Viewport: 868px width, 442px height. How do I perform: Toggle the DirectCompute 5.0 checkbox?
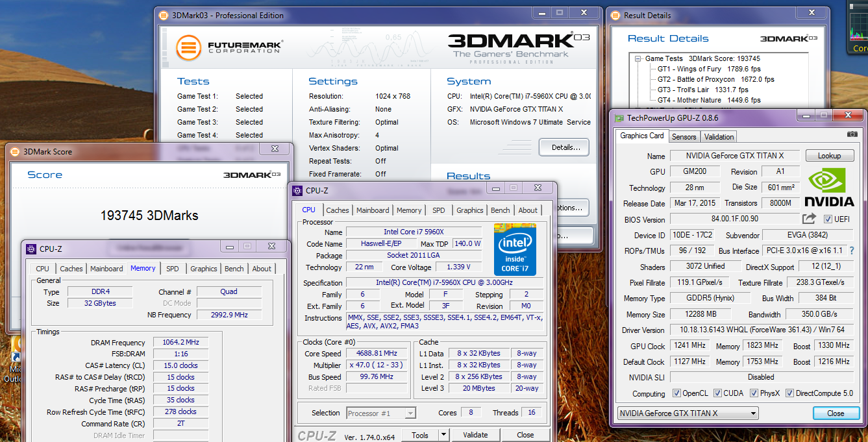pyautogui.click(x=789, y=393)
